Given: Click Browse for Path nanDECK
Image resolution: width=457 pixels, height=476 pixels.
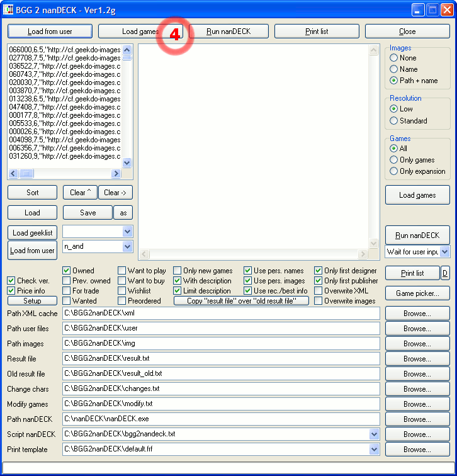Looking at the screenshot, I should [x=417, y=419].
